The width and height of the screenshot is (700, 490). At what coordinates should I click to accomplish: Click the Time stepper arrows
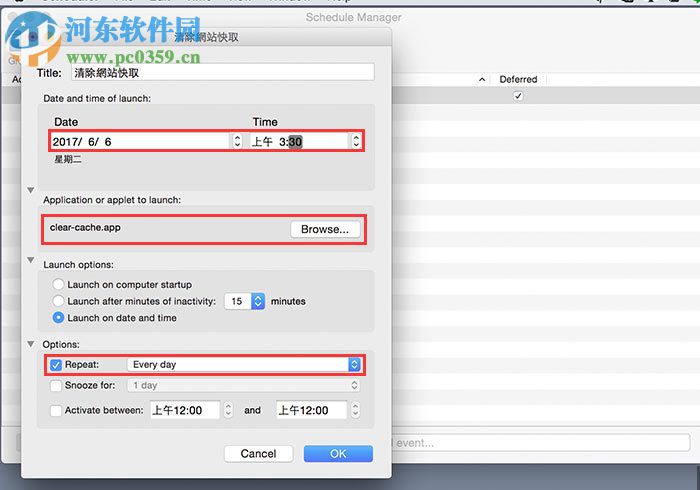click(x=356, y=141)
